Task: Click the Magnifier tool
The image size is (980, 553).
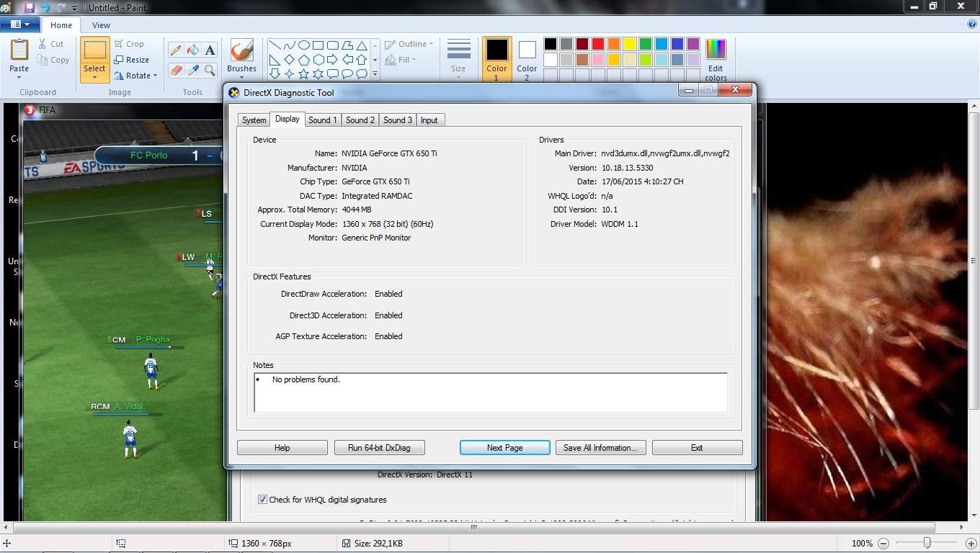Action: coord(210,70)
